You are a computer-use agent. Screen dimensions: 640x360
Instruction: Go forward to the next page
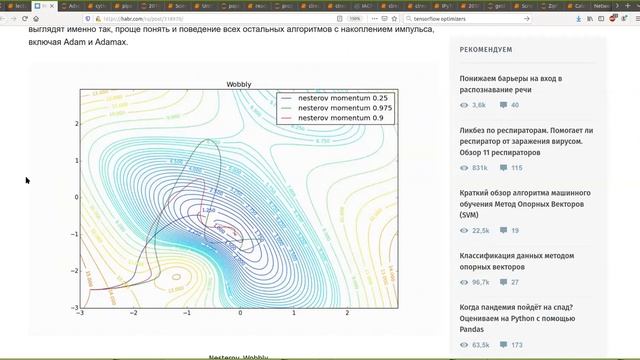[x=13, y=19]
